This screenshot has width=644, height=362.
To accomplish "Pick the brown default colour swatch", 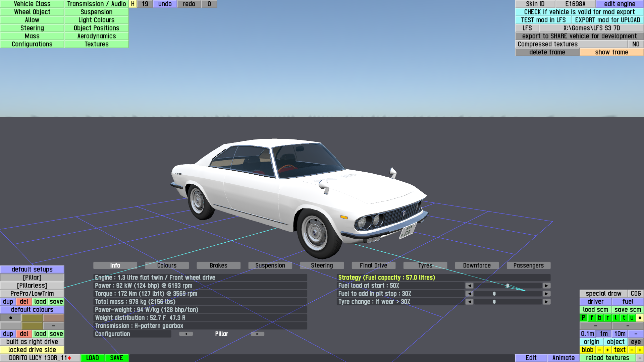I will 54,318.
